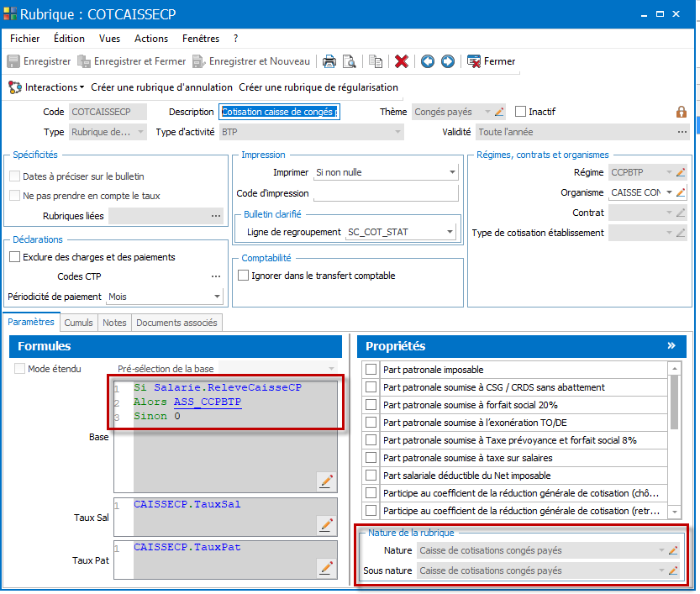This screenshot has width=700, height=594.
Task: Go to previous record blue arrow
Action: click(427, 61)
